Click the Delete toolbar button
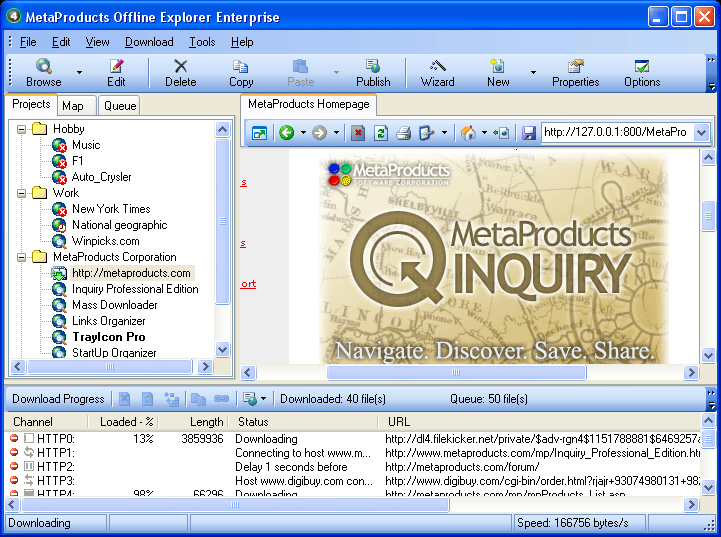 pos(181,73)
